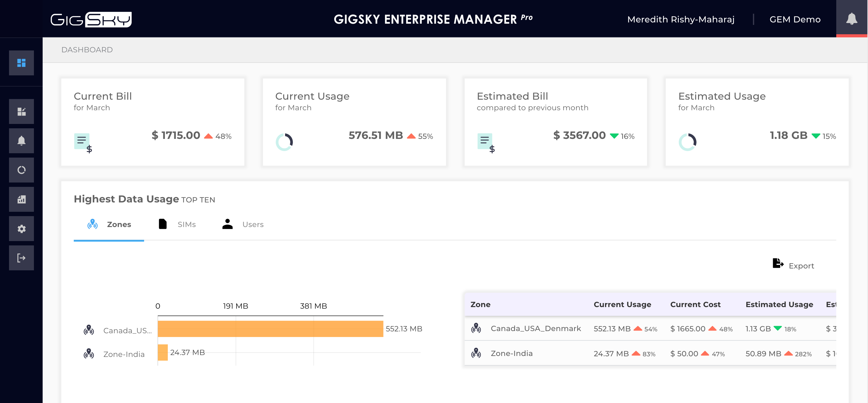Select the Canada_USA_Denmark table row
This screenshot has width=868, height=403.
tap(535, 329)
